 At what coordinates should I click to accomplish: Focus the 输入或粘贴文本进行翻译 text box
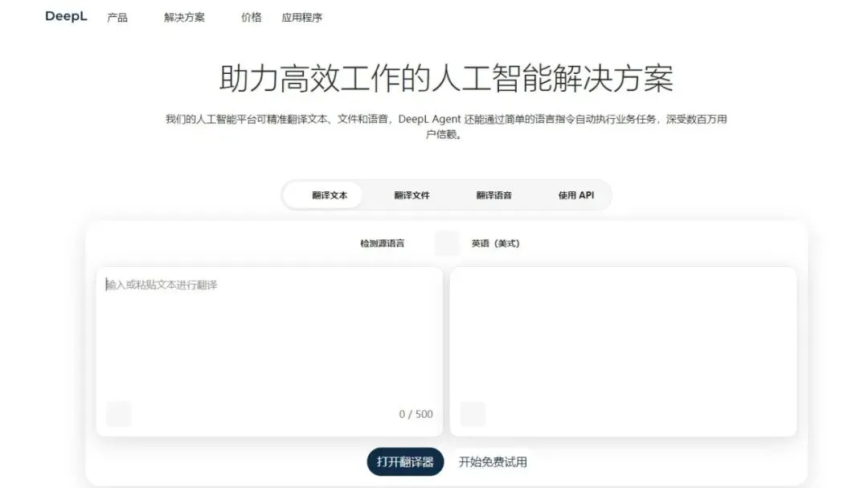coord(269,351)
